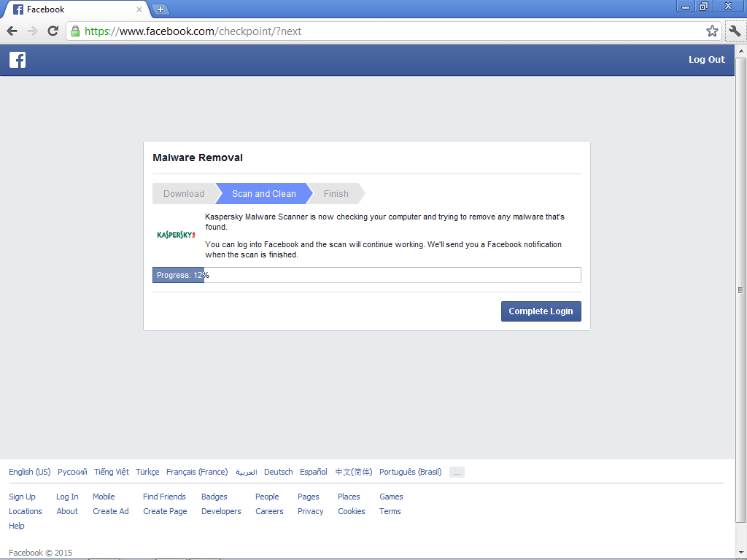This screenshot has width=747, height=560.
Task: Select the Arabic language link
Action: 246,472
